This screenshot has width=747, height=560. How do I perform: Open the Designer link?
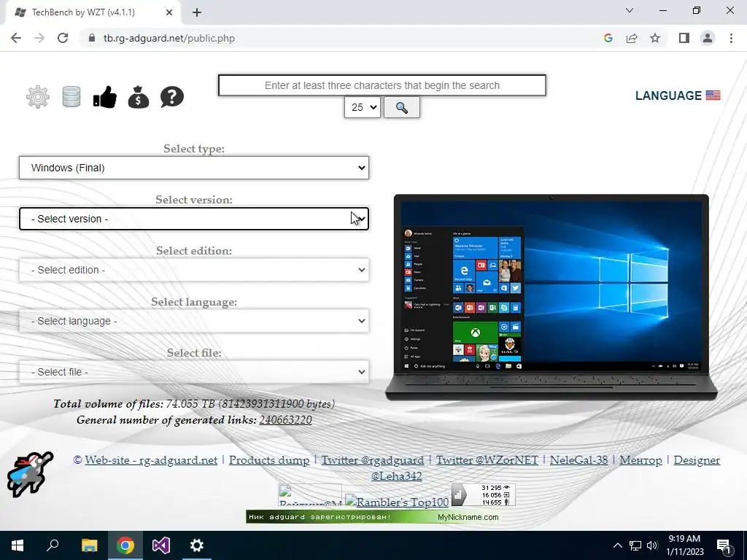697,460
